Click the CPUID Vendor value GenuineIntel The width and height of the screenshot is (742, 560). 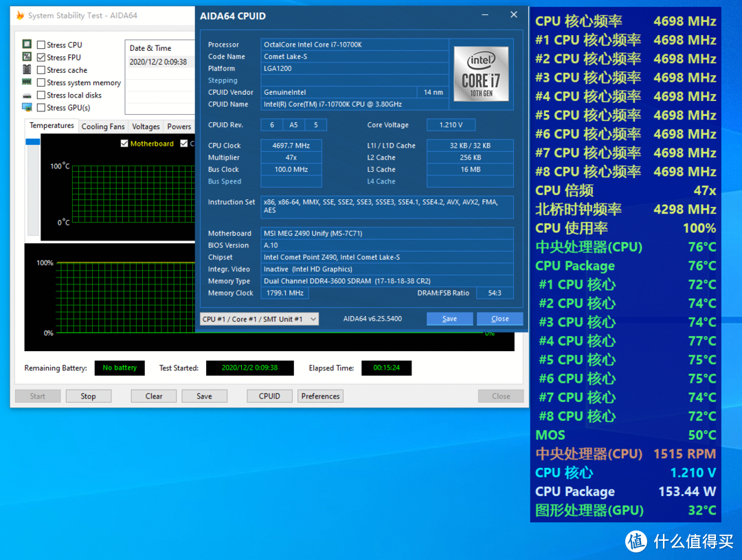338,92
